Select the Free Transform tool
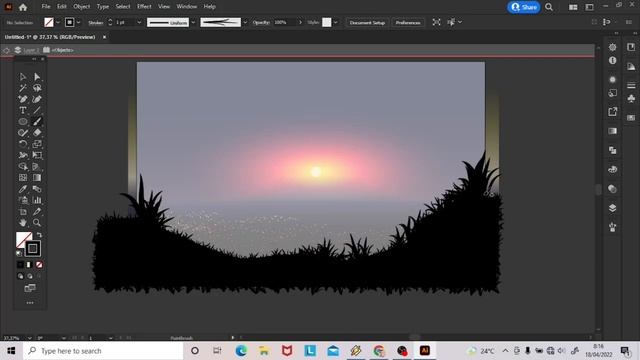The image size is (640, 360). point(37,155)
